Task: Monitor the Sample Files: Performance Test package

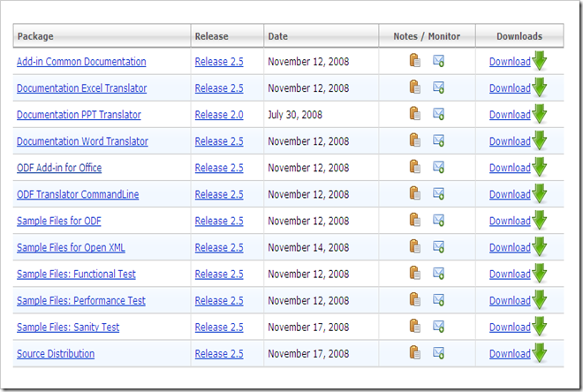Action: coord(438,300)
